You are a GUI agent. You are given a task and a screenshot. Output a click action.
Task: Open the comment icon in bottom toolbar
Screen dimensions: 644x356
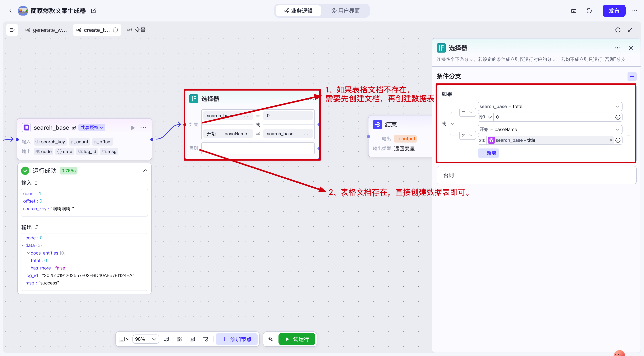(166, 339)
